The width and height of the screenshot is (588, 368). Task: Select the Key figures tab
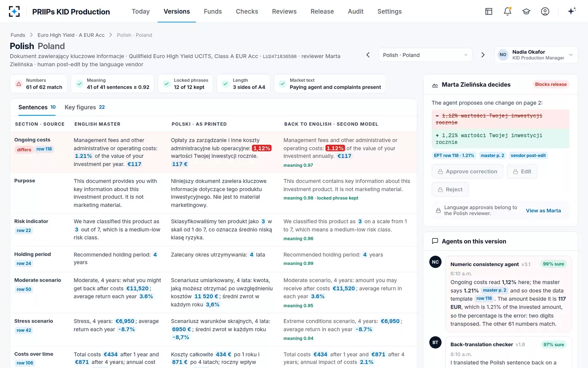(85, 107)
